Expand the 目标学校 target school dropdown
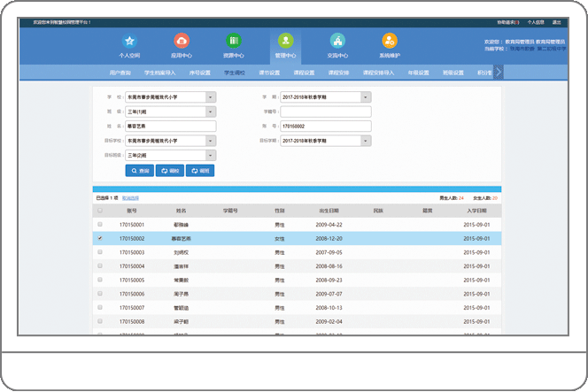588x392 pixels. 211,141
